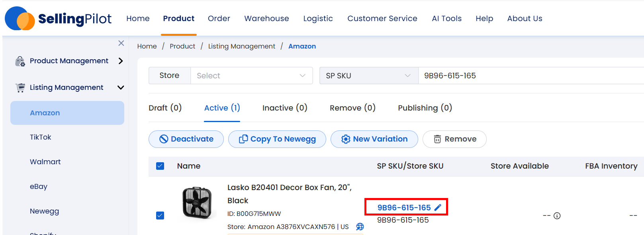Go to Listing Management in the breadcrumb
The image size is (644, 235).
tap(242, 46)
